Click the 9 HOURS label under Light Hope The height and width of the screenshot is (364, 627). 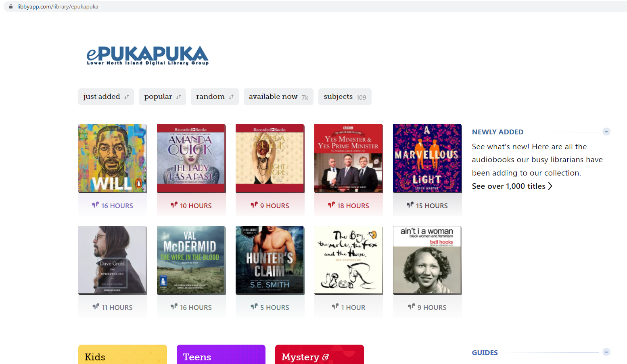(274, 206)
